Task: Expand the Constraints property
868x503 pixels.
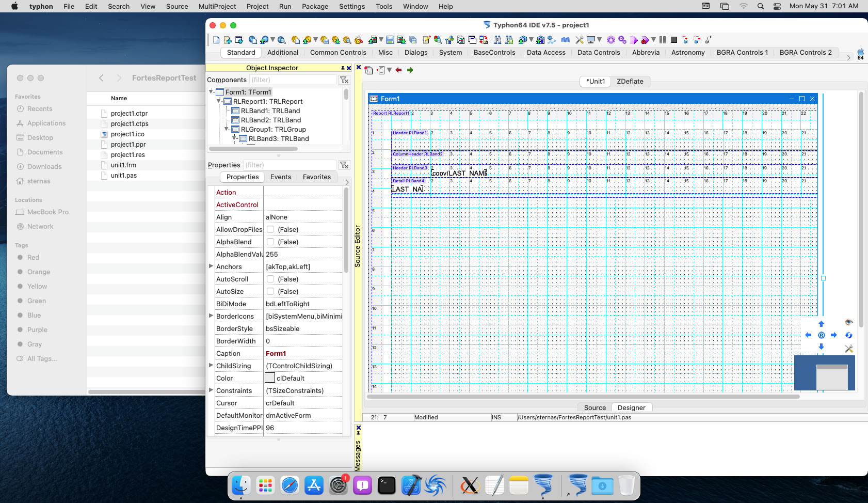Action: click(x=211, y=390)
